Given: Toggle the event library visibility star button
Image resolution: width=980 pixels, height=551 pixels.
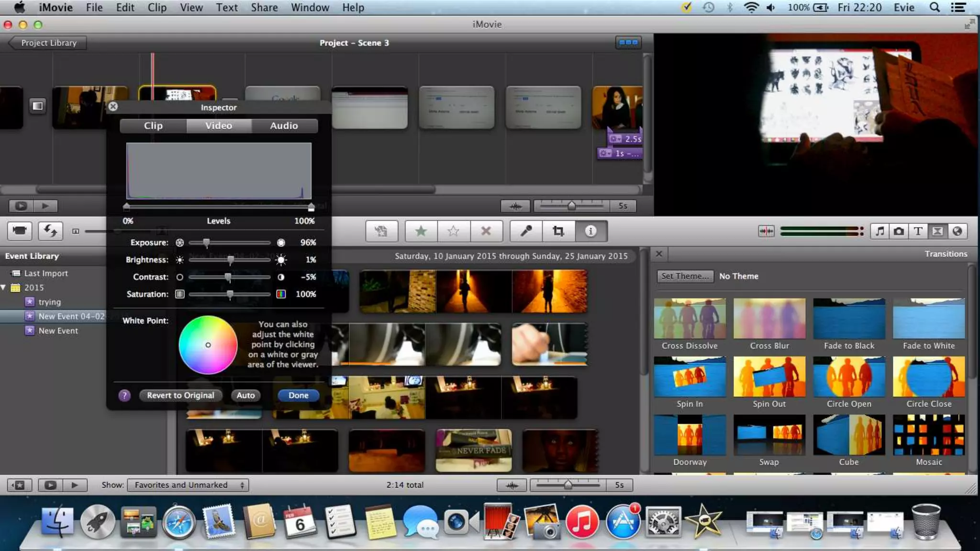Looking at the screenshot, I should pyautogui.click(x=20, y=485).
